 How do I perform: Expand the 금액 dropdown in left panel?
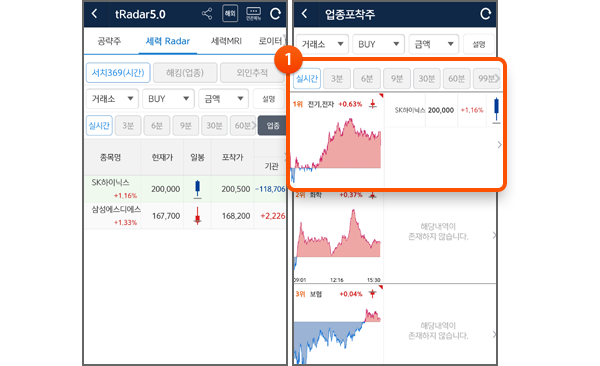pos(223,99)
